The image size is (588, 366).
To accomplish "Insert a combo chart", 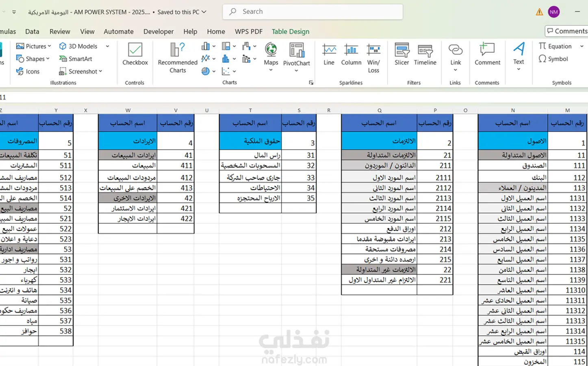I will pyautogui.click(x=246, y=59).
